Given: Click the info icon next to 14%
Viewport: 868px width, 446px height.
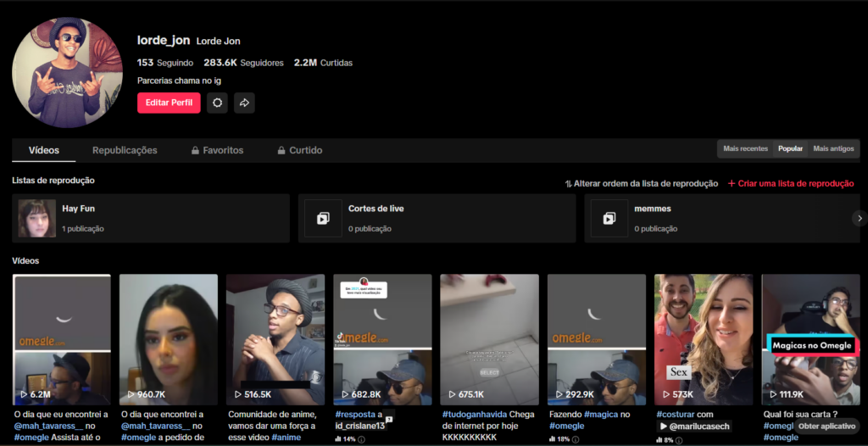Looking at the screenshot, I should (x=362, y=439).
